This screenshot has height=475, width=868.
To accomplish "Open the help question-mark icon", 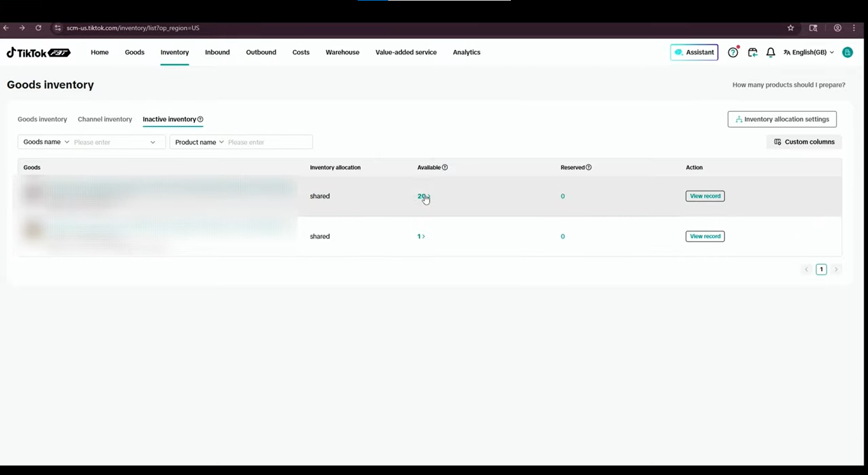I will (733, 53).
